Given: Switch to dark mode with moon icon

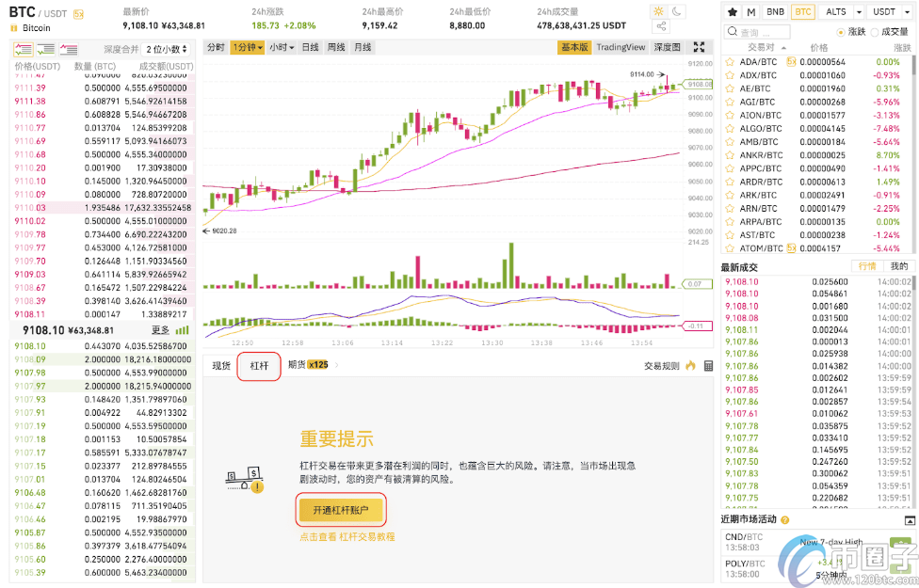Looking at the screenshot, I should pos(676,8).
